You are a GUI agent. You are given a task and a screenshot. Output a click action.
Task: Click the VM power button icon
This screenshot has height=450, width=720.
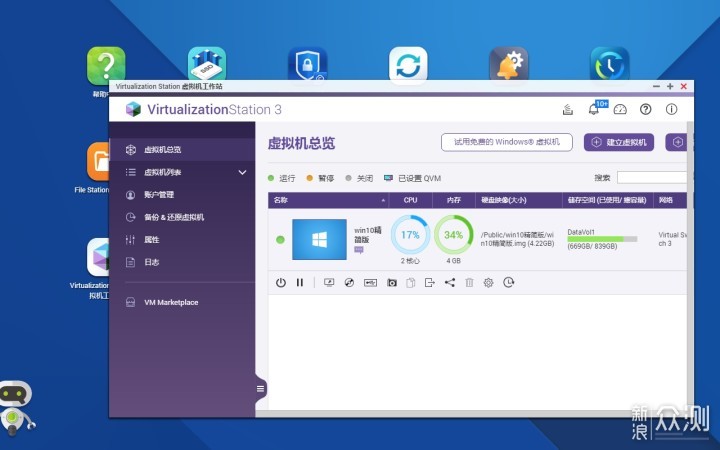[x=281, y=283]
